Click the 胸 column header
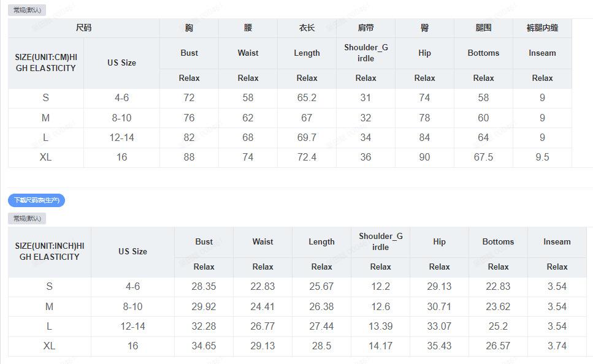This screenshot has width=593, height=364. click(189, 28)
